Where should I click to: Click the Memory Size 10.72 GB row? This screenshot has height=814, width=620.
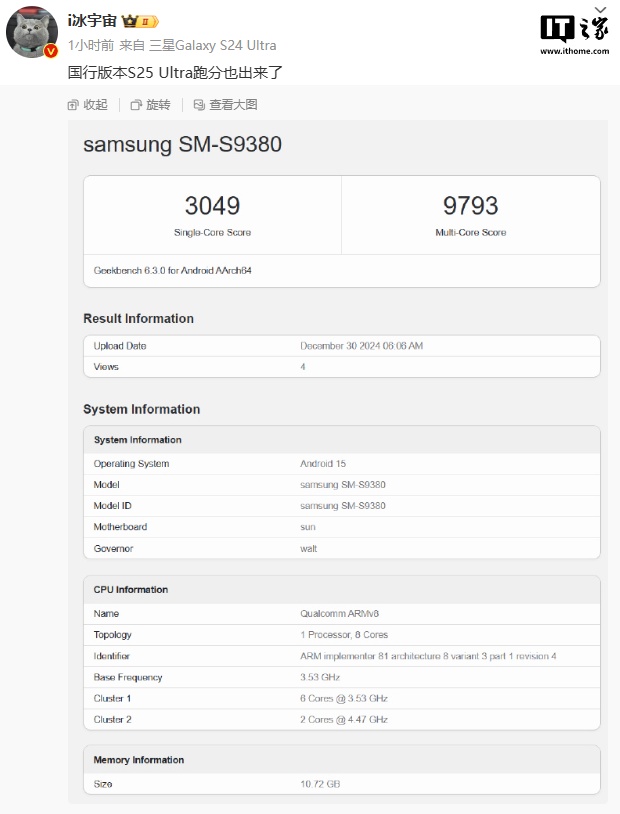pyautogui.click(x=320, y=785)
